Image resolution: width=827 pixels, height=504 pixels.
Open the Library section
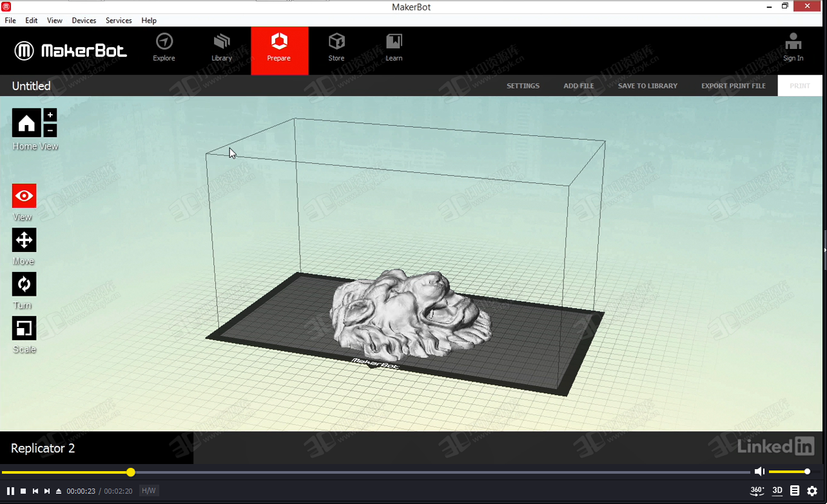click(222, 49)
